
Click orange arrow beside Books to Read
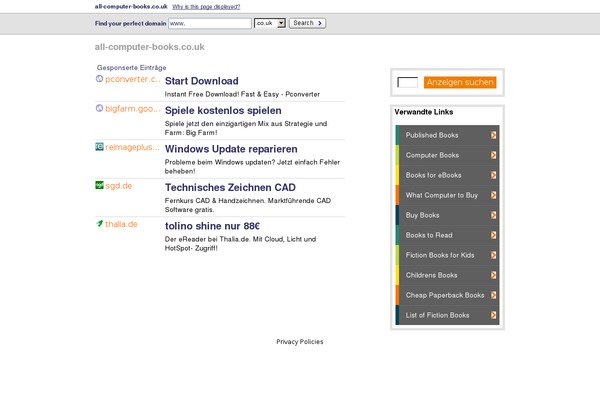pos(494,235)
